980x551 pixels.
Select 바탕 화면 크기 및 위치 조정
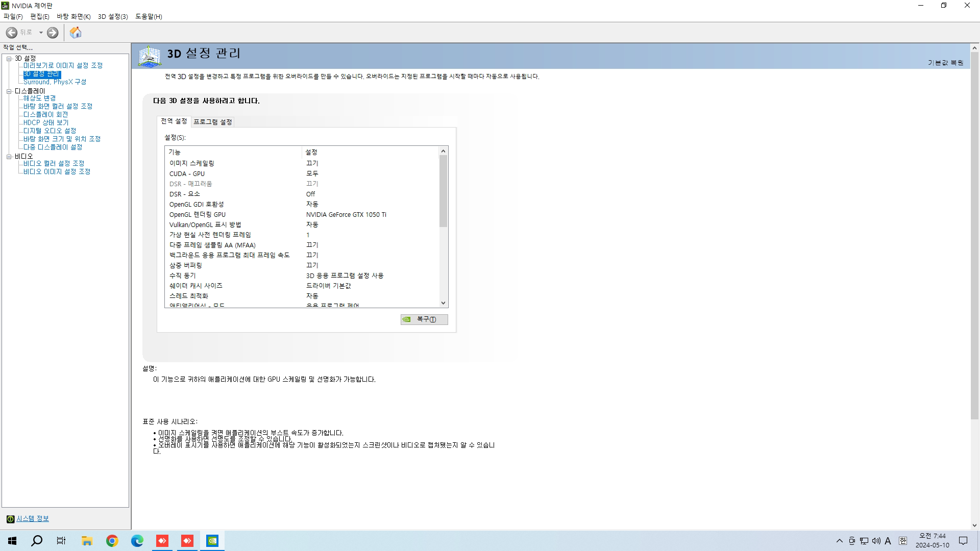click(62, 139)
